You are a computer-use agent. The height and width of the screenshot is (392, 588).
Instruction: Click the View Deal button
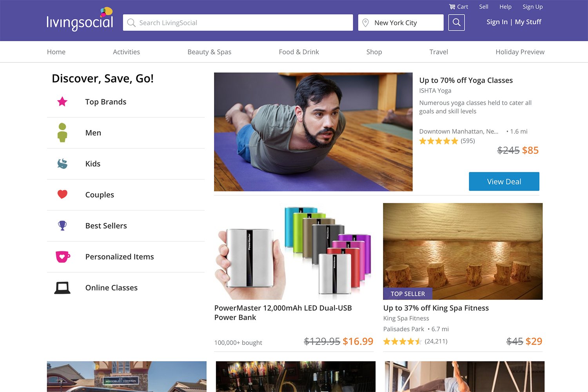tap(504, 181)
